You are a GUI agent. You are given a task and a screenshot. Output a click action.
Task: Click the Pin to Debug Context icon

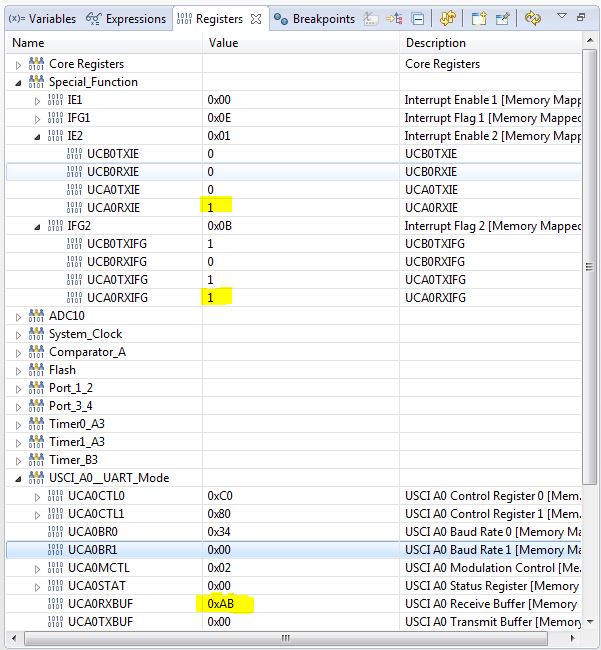[502, 19]
